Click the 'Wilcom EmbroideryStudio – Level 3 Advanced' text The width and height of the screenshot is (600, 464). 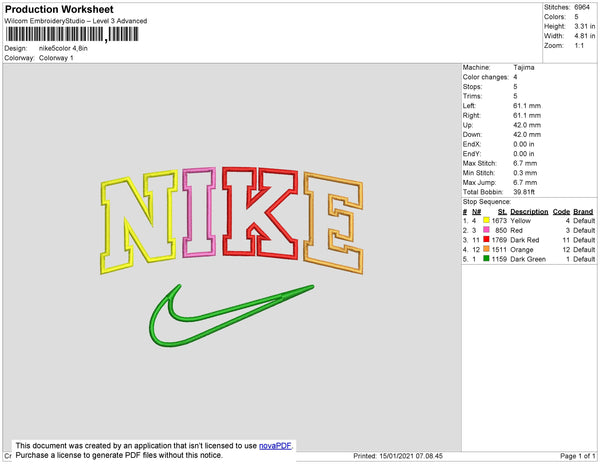click(x=76, y=21)
